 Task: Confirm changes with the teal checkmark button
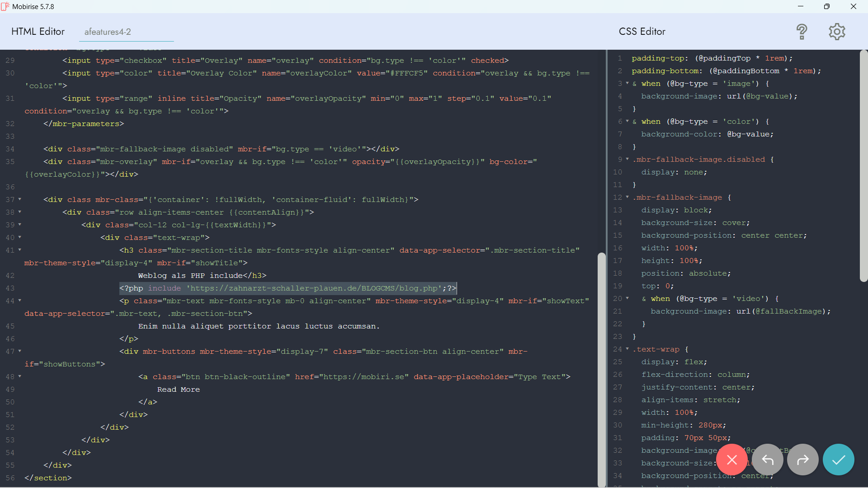pos(838,460)
